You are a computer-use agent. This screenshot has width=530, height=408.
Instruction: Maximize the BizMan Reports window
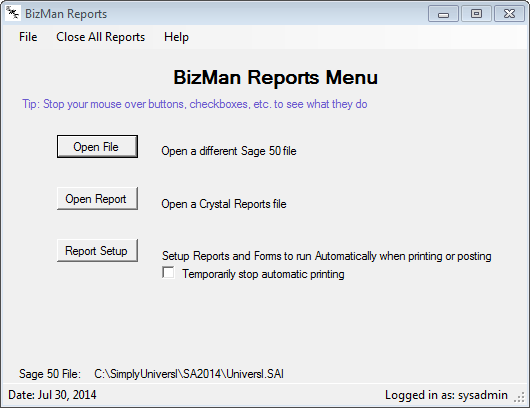[x=476, y=14]
